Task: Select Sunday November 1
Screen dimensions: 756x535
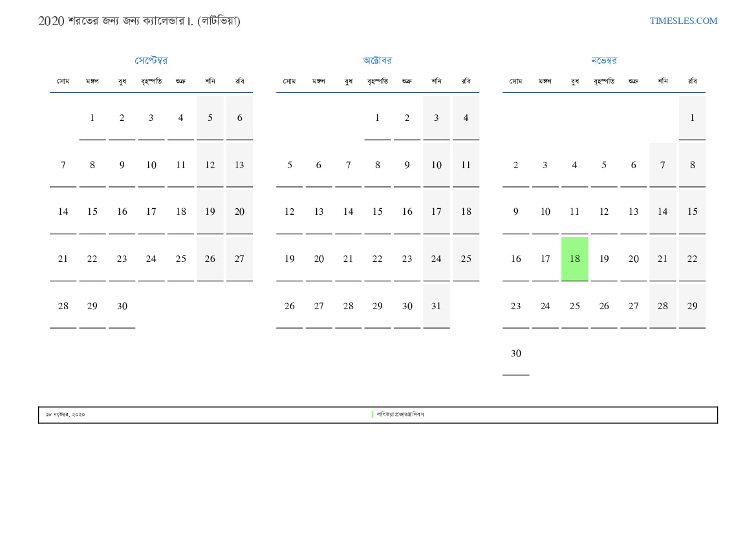Action: coord(692,118)
